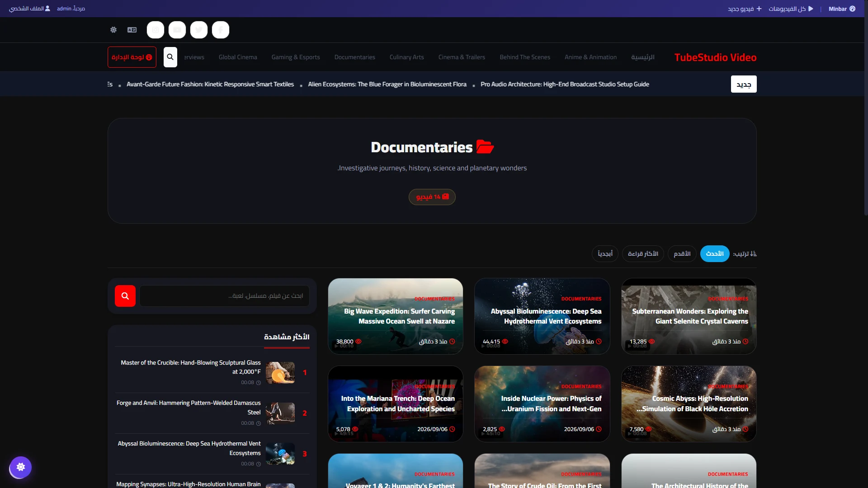Open the YouTube social link
This screenshot has height=488, width=868.
tap(177, 30)
